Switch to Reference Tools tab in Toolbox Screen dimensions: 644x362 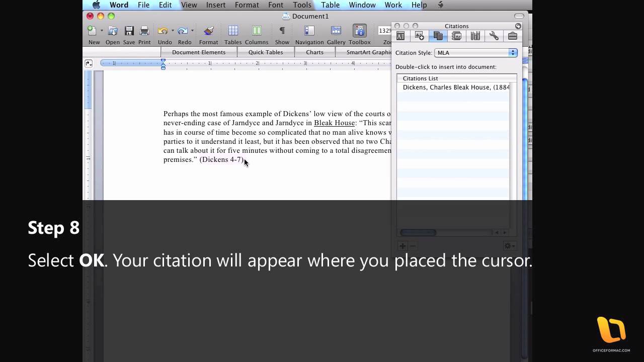(x=475, y=36)
